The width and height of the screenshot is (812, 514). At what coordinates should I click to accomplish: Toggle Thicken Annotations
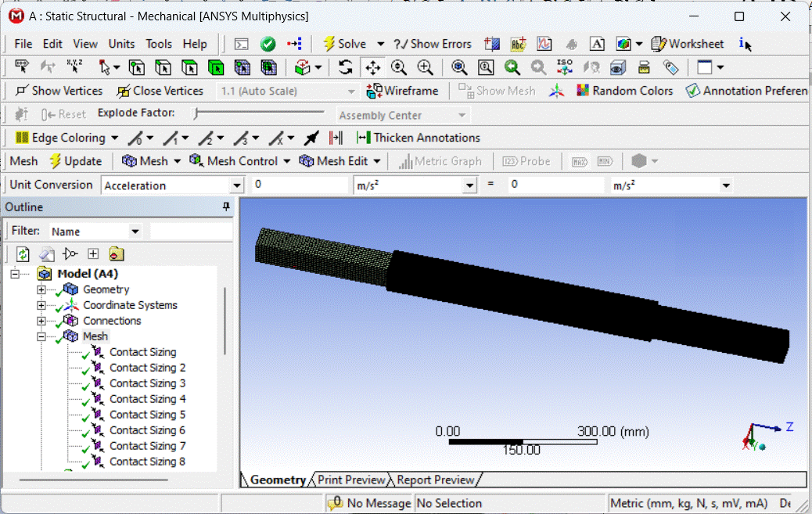click(419, 138)
